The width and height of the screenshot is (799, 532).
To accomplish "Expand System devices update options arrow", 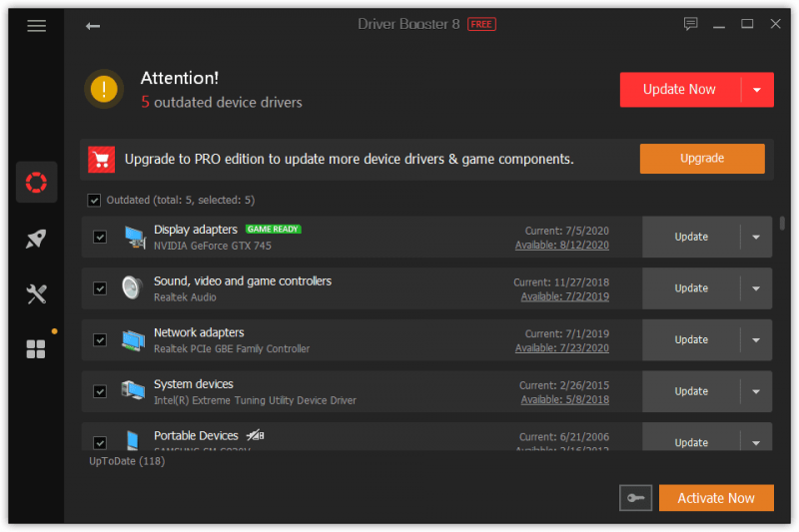I will coord(756,391).
